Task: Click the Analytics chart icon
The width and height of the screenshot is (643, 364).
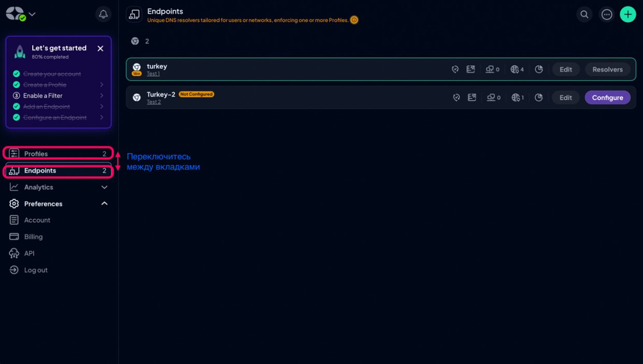Action: click(14, 187)
